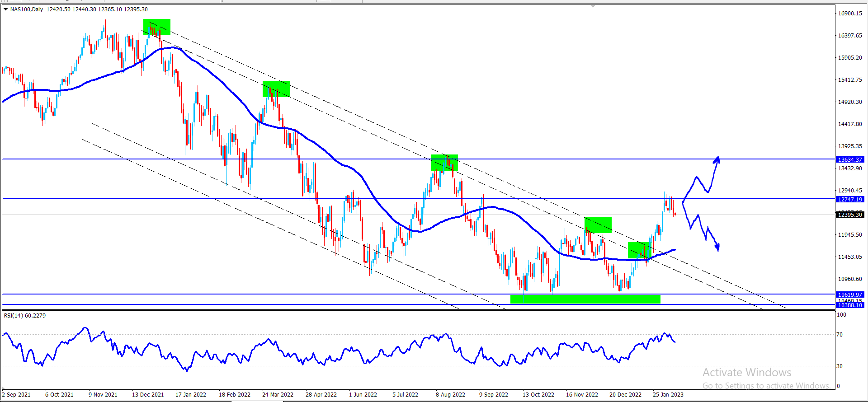Screen dimensions: 868x402
Task: Click the 9 Nov 2021 date label
Action: (x=103, y=395)
